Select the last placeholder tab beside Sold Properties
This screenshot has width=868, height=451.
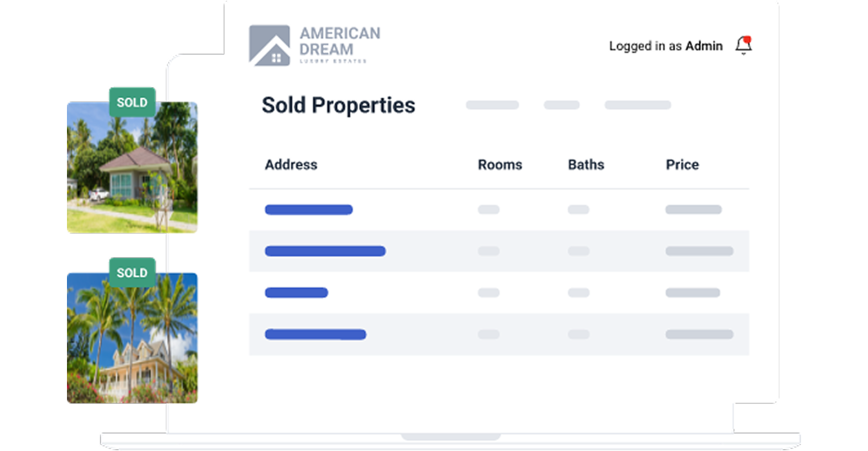pos(637,105)
